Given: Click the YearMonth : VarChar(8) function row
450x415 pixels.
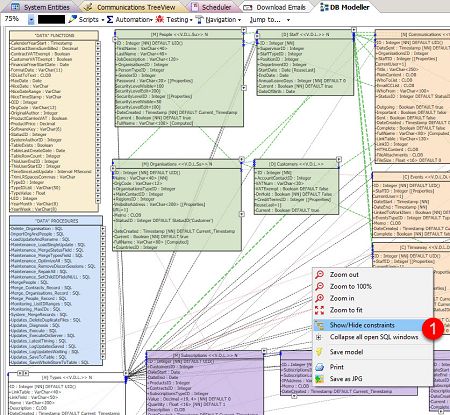Looking at the screenshot, I should (34, 204).
